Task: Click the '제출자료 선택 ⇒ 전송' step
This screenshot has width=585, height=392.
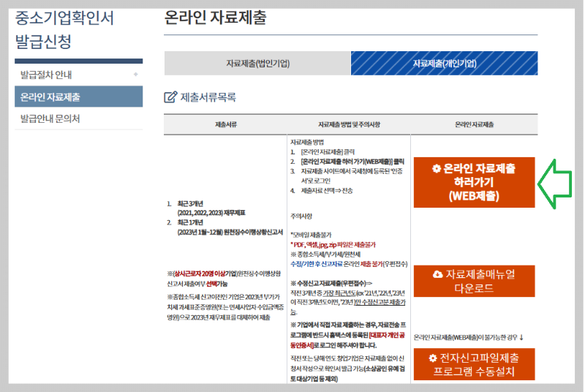Action: 326,191
